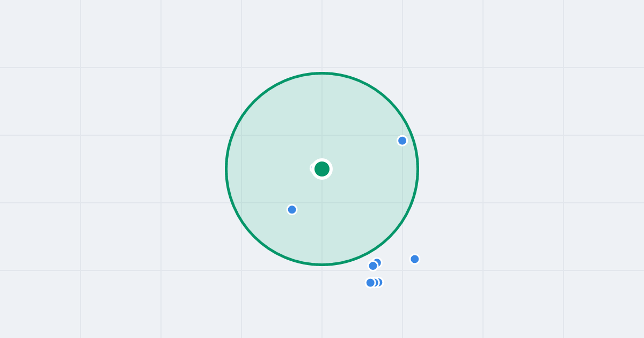Select the blue dot inside the circle's upper-right area
Image resolution: width=644 pixels, height=338 pixels.
click(x=402, y=141)
